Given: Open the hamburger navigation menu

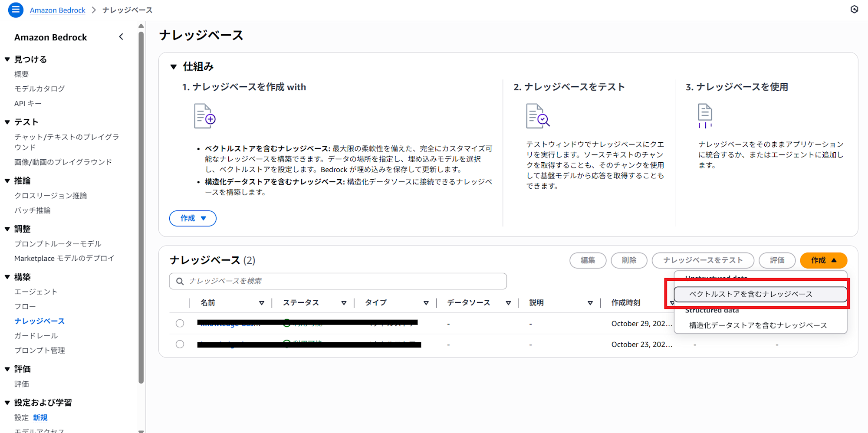Looking at the screenshot, I should click(x=16, y=10).
